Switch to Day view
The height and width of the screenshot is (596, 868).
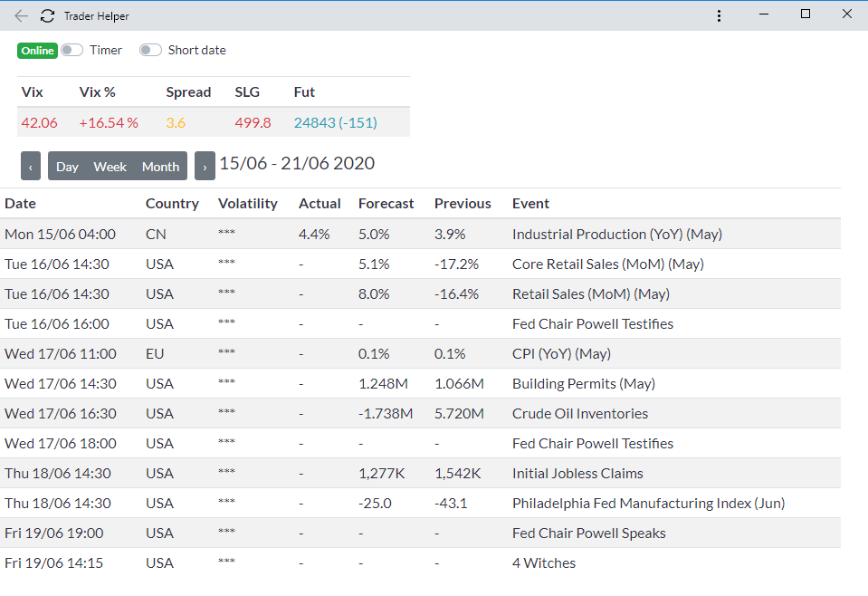click(x=67, y=167)
